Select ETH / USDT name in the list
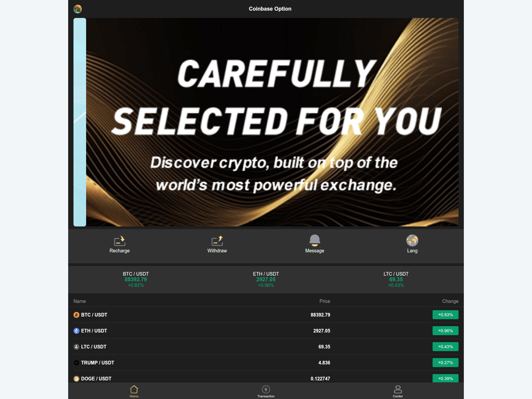 pyautogui.click(x=94, y=331)
